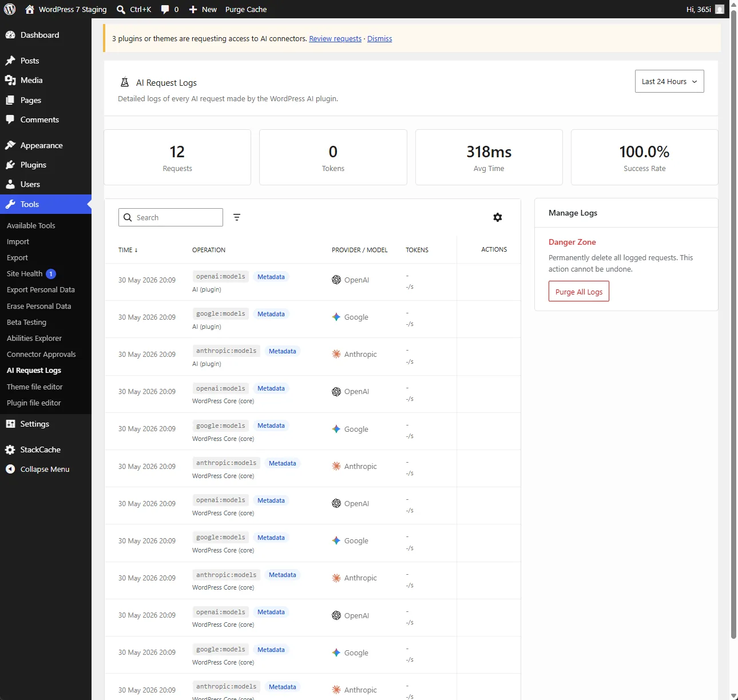The width and height of the screenshot is (738, 700).
Task: Click the OpenAI logo in first log row
Action: pyautogui.click(x=336, y=280)
